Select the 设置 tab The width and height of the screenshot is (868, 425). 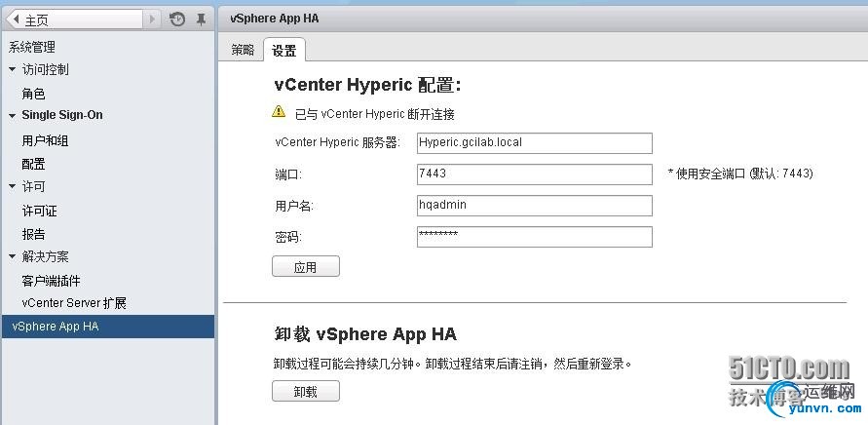click(284, 51)
